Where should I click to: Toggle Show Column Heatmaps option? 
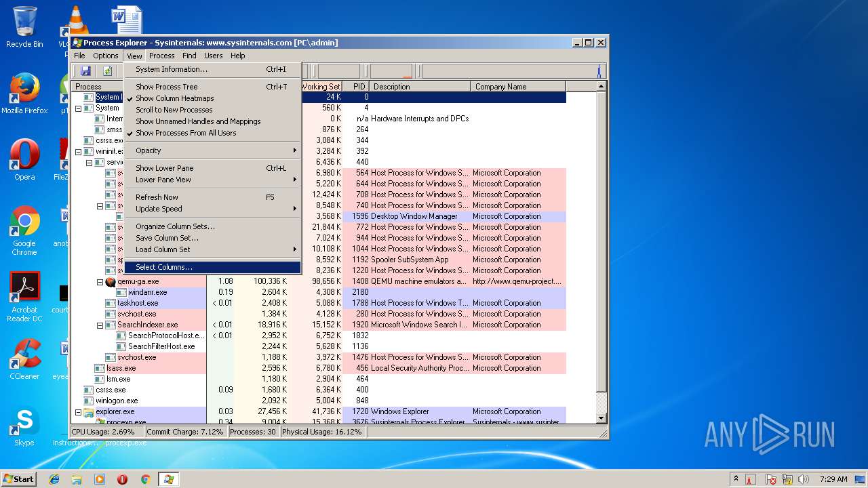tap(212, 98)
